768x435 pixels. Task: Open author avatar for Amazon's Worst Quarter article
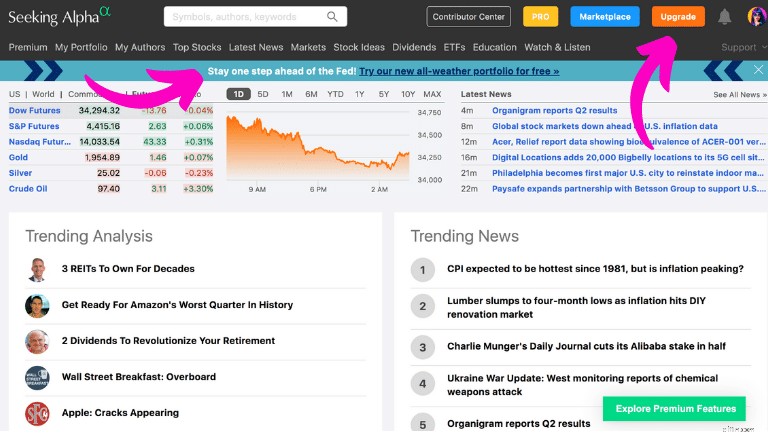tap(37, 306)
